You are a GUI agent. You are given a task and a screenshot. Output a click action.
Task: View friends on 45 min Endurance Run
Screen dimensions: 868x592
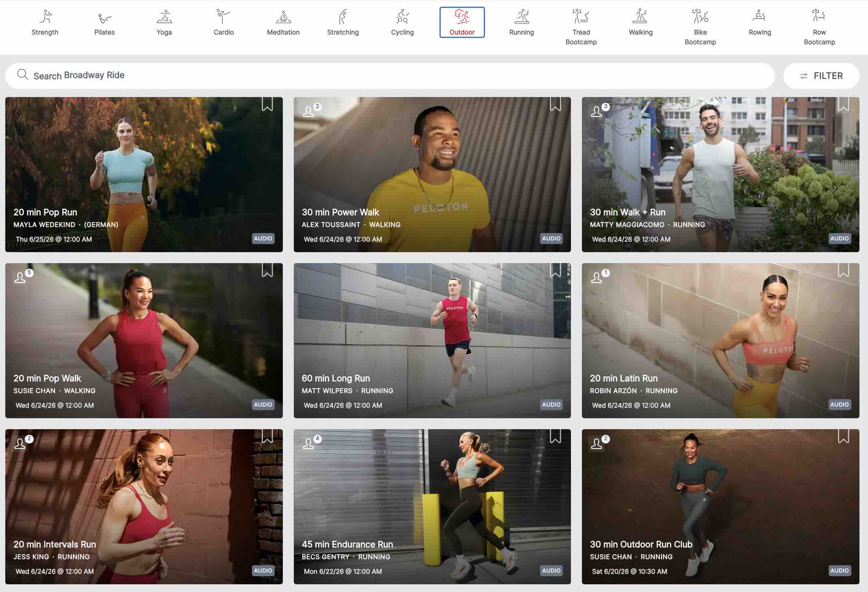pos(312,442)
